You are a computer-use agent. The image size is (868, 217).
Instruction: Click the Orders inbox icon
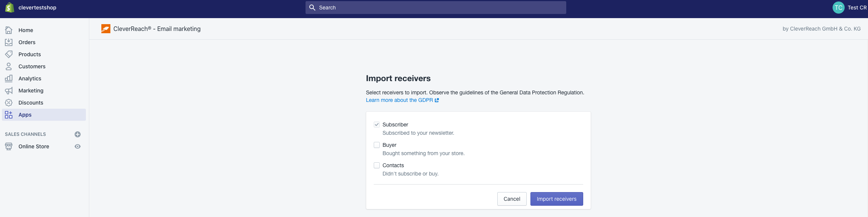click(9, 42)
